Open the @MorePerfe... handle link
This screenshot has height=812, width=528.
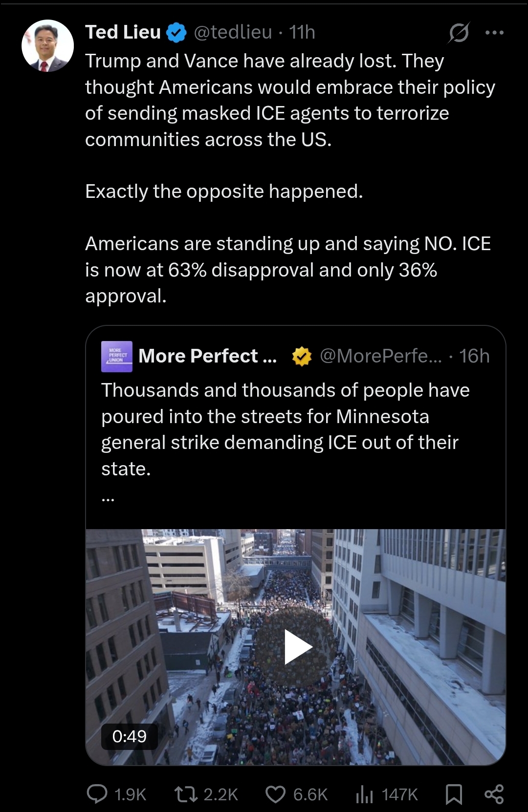pyautogui.click(x=380, y=356)
